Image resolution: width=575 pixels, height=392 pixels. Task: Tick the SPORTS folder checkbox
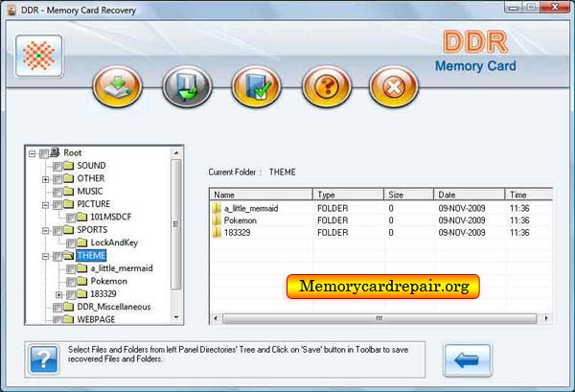click(x=57, y=231)
